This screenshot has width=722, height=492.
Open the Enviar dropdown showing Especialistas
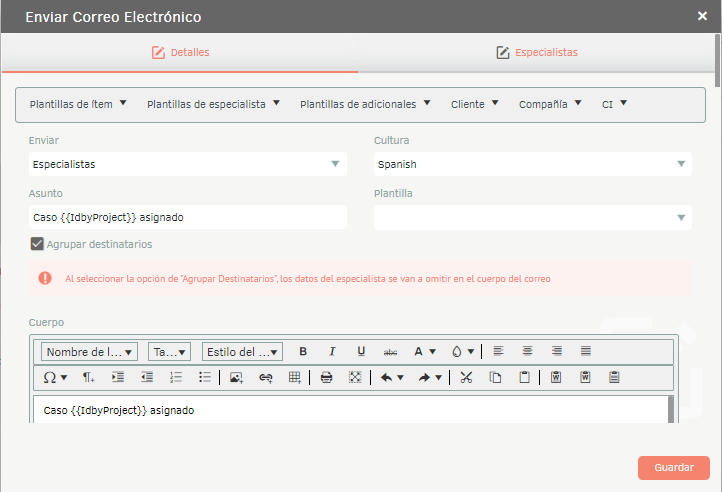tap(186, 164)
